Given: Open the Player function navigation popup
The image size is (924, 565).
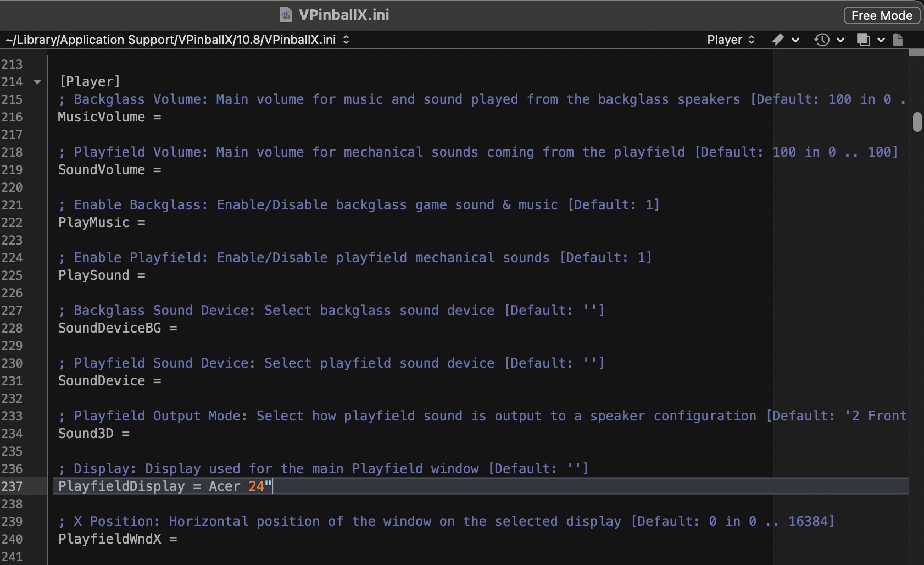Looking at the screenshot, I should 731,40.
